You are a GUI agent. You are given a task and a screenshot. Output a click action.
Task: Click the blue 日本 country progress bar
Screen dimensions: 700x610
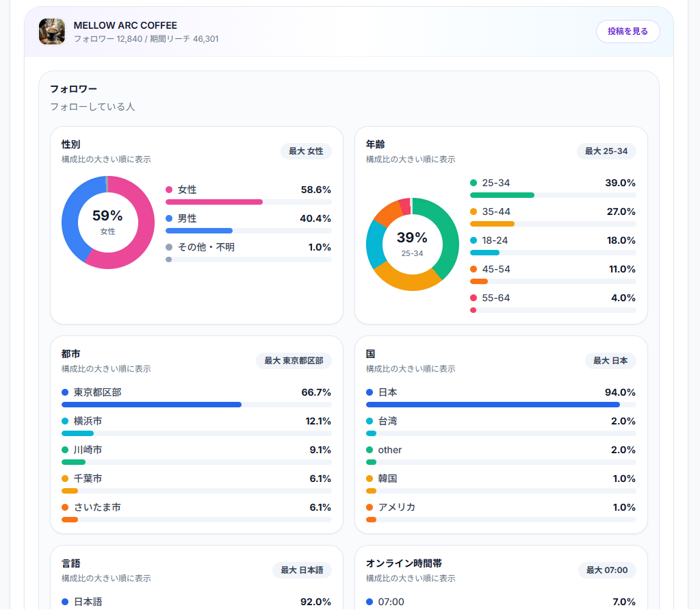click(493, 405)
